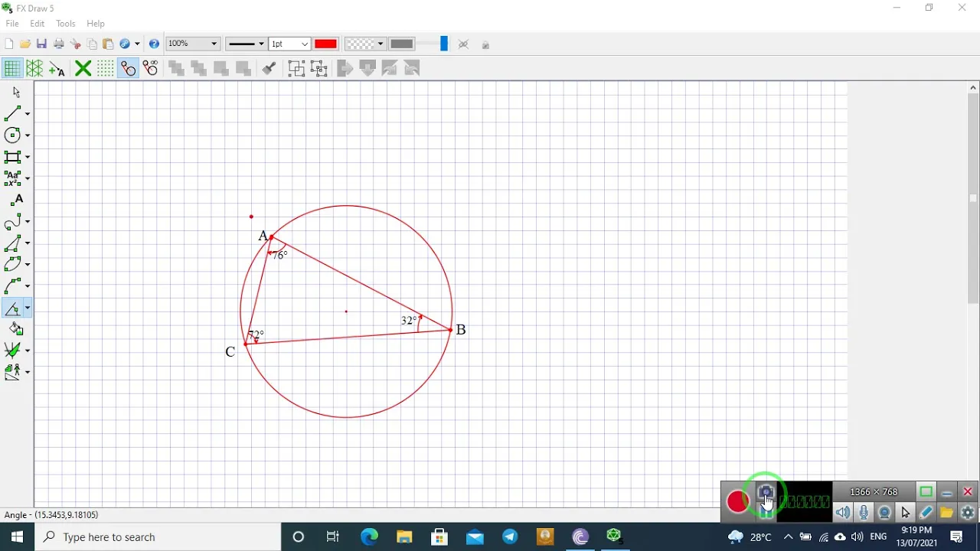Take a screenshot with recorder camera button
The height and width of the screenshot is (551, 980).
[x=766, y=493]
